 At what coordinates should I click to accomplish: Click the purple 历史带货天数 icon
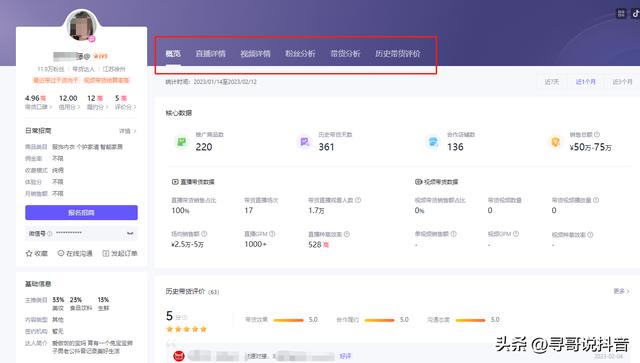pos(304,142)
